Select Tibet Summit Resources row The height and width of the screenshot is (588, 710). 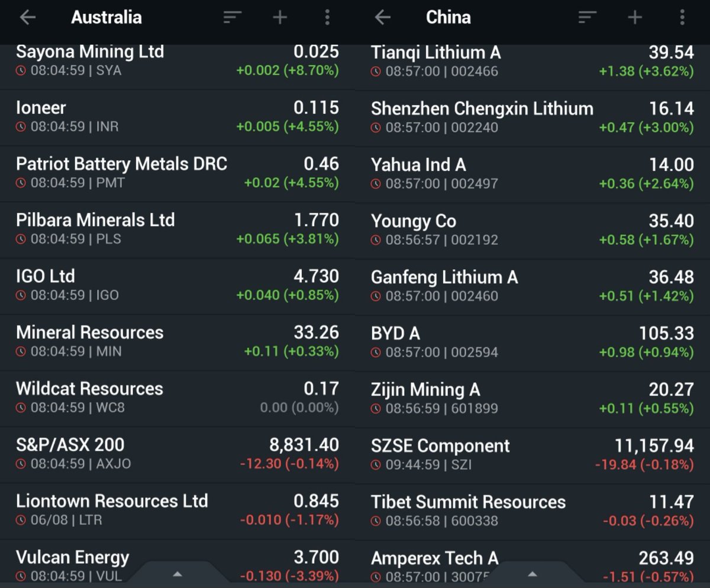tap(532, 512)
